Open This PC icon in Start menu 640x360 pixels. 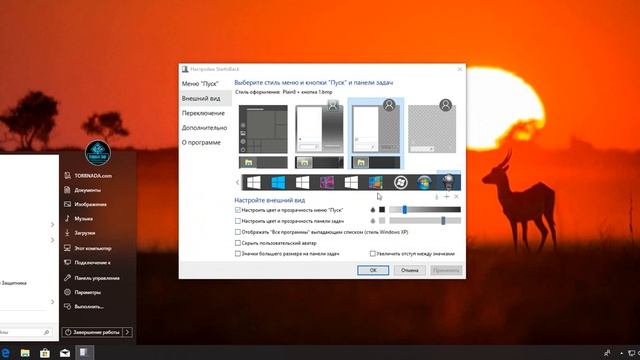click(67, 248)
